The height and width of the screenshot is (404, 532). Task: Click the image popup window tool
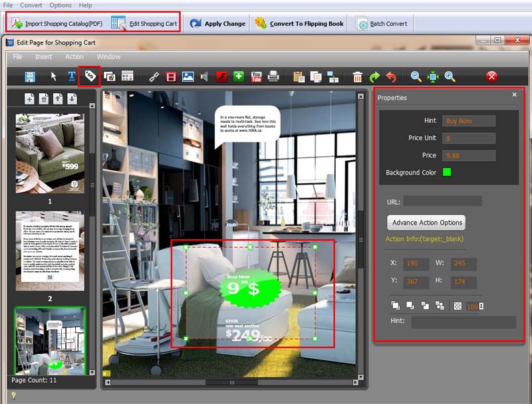click(109, 76)
